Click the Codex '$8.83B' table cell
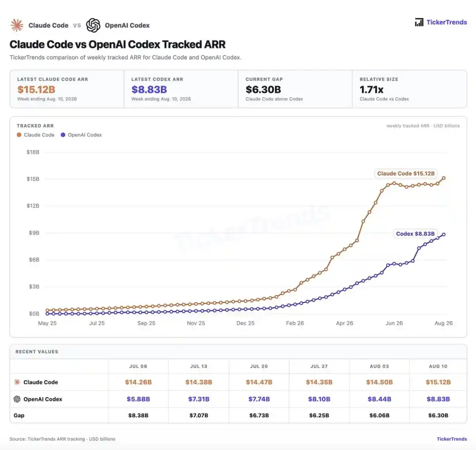476x450 pixels. pos(438,399)
